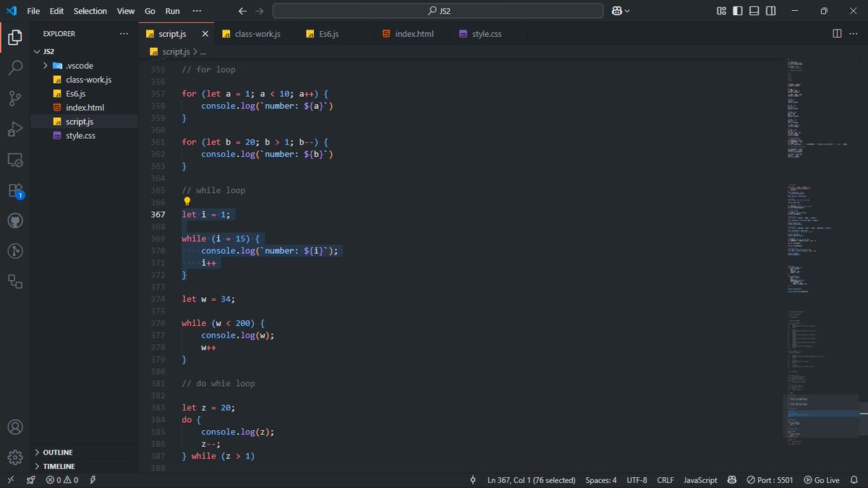Toggle the secondary sidebar visibility
The height and width of the screenshot is (488, 868).
click(x=770, y=10)
